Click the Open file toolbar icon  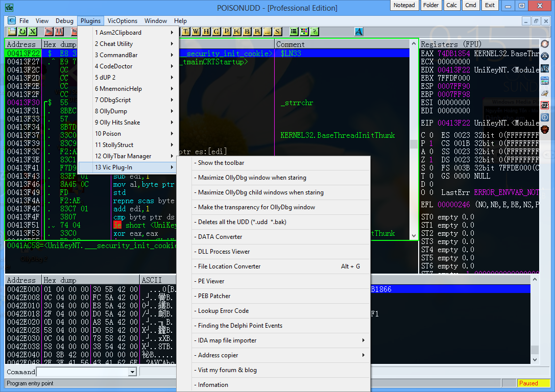pos(12,32)
